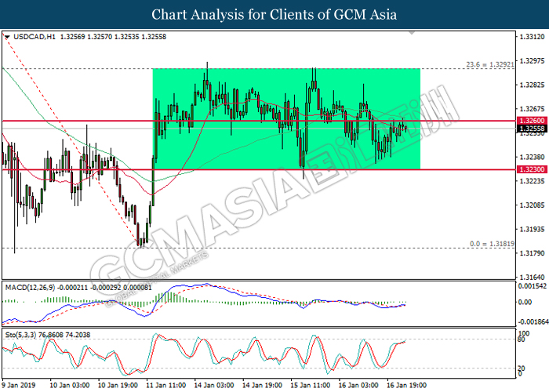
Task: Click the 16 Jan 03:00 time label
Action: click(x=358, y=385)
